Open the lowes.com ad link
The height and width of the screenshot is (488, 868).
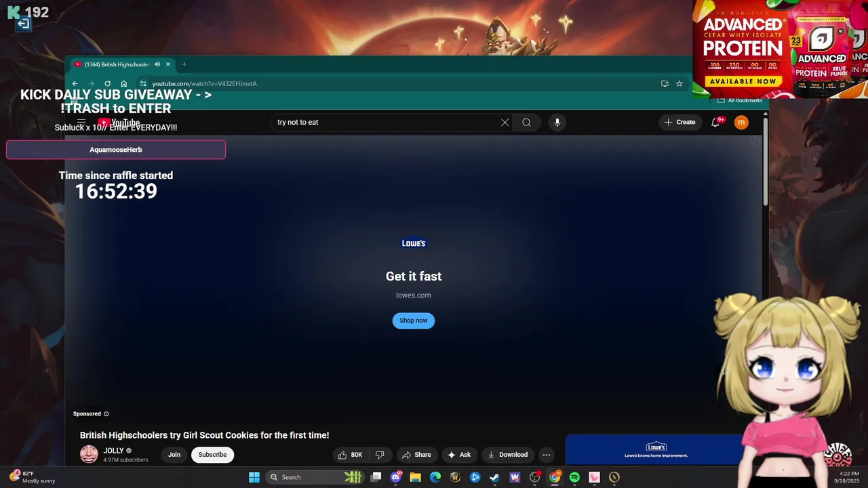point(414,295)
